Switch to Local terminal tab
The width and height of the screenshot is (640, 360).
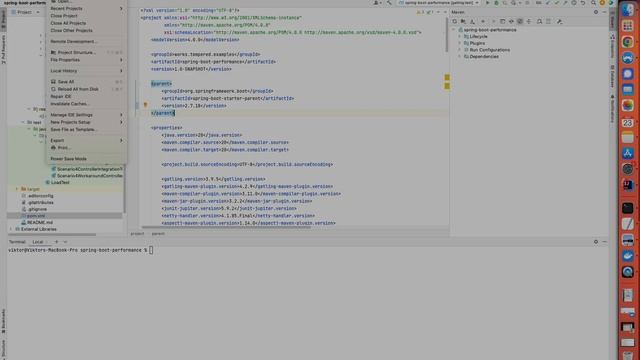click(x=38, y=242)
